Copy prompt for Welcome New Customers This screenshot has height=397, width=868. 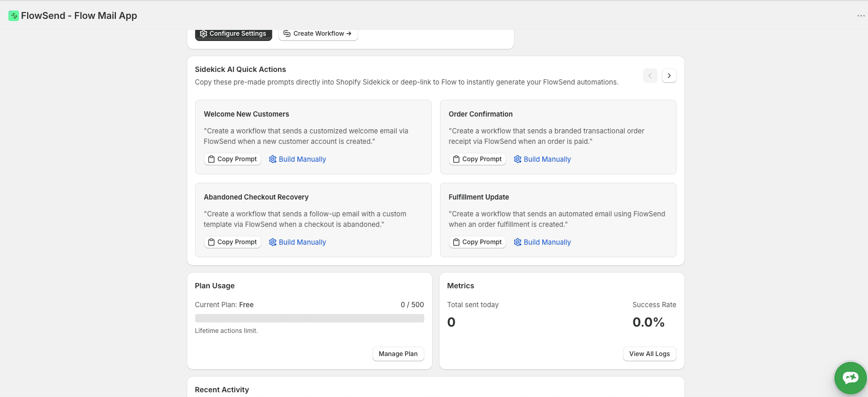coord(232,159)
